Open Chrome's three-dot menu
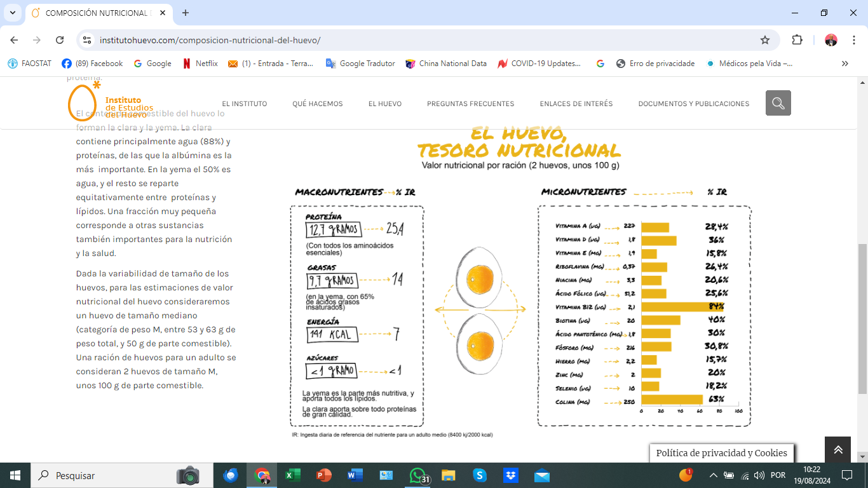Screen dimensions: 868x488 tap(854, 40)
